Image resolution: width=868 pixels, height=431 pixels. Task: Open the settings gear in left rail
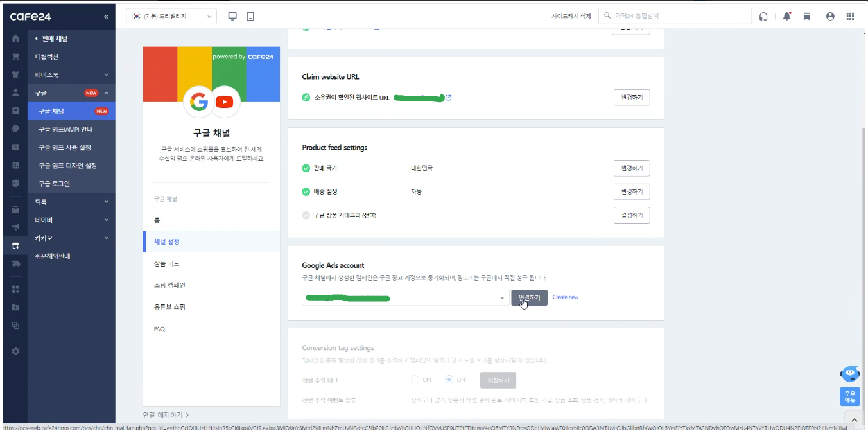point(15,351)
